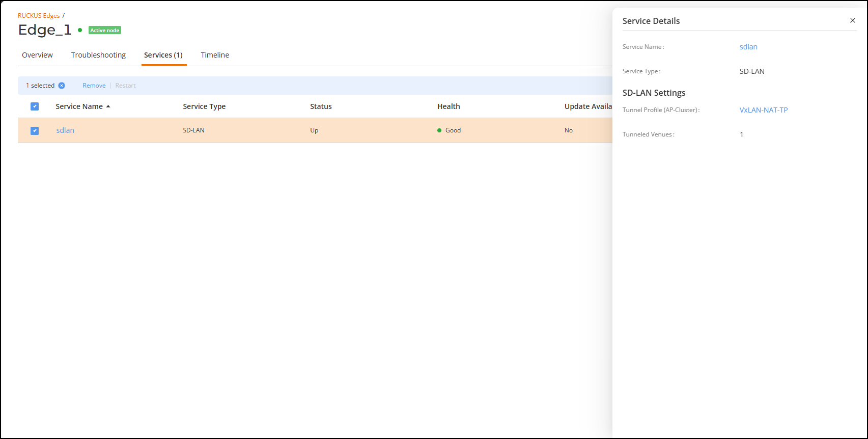Viewport: 868px width, 439px height.
Task: Sort by the Service Type column header
Action: [x=204, y=106]
